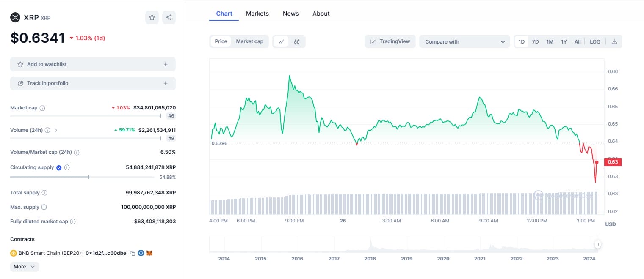This screenshot has height=279, width=644.
Task: Enable the LOG scale on chart
Action: point(595,41)
